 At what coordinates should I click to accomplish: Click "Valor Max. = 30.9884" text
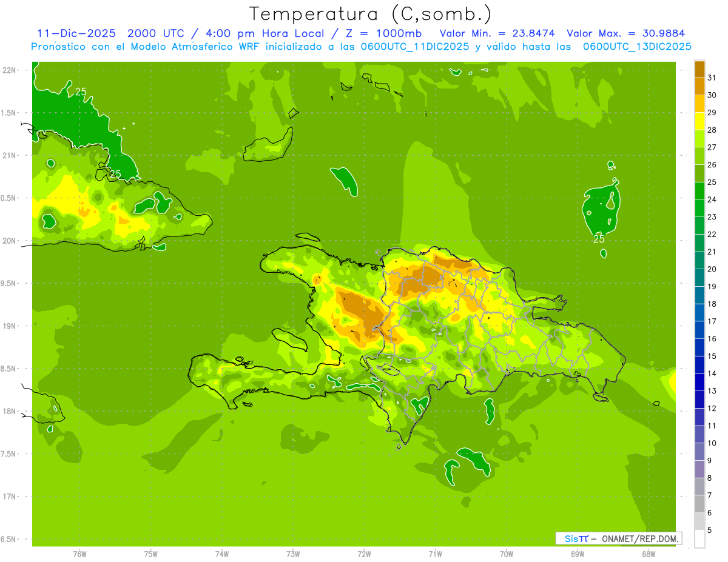(x=626, y=33)
